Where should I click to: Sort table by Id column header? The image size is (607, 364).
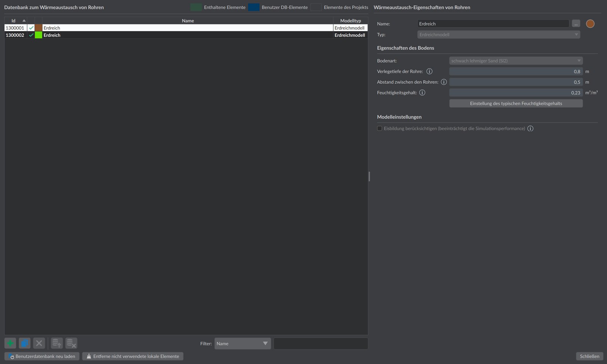coord(16,20)
